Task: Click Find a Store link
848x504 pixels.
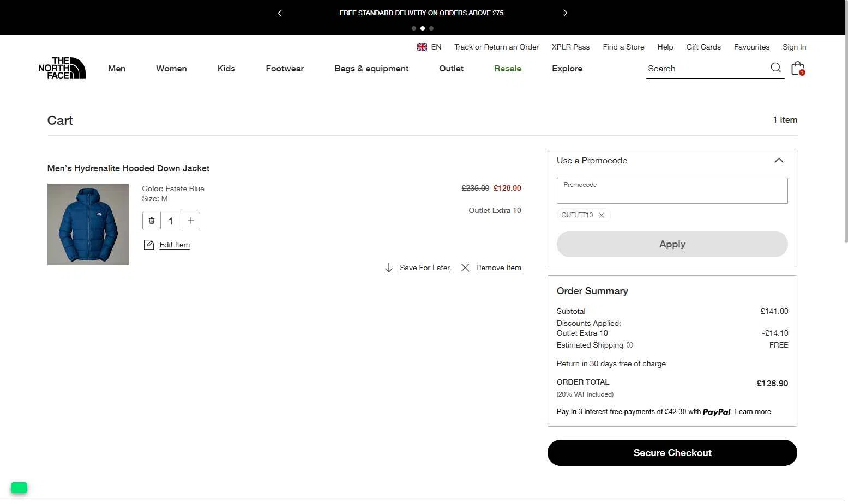Action: coord(623,47)
